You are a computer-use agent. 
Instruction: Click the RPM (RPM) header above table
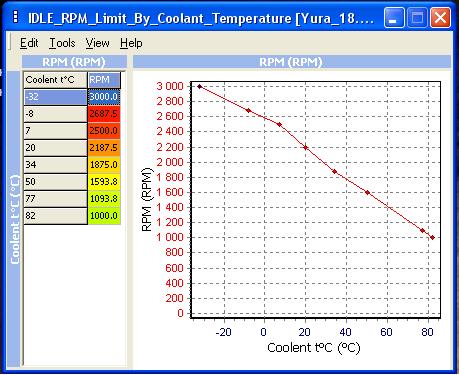pyautogui.click(x=74, y=62)
